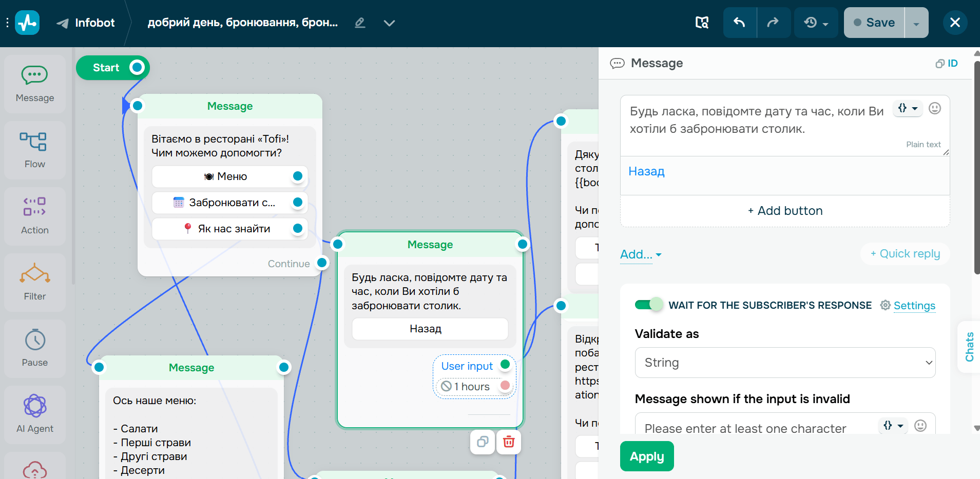Select the Filter block in the sidebar
Screen dimensions: 980x479
coord(35,283)
